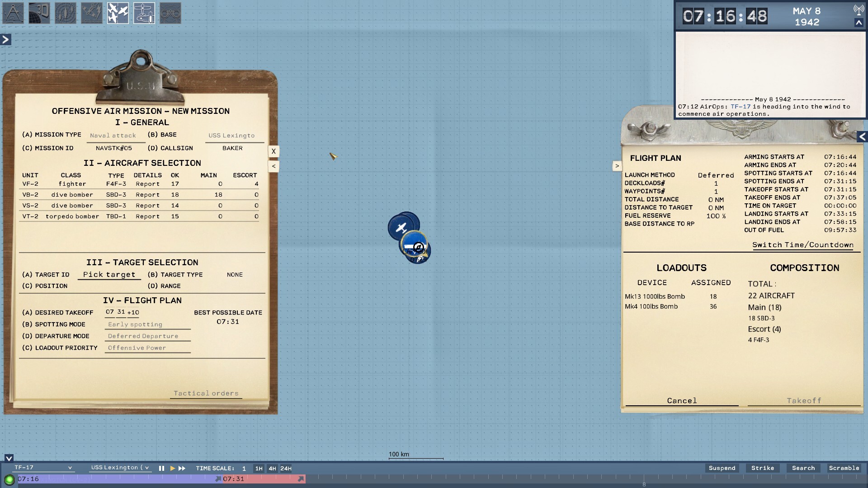
Task: Open the Search mission button
Action: tap(803, 468)
